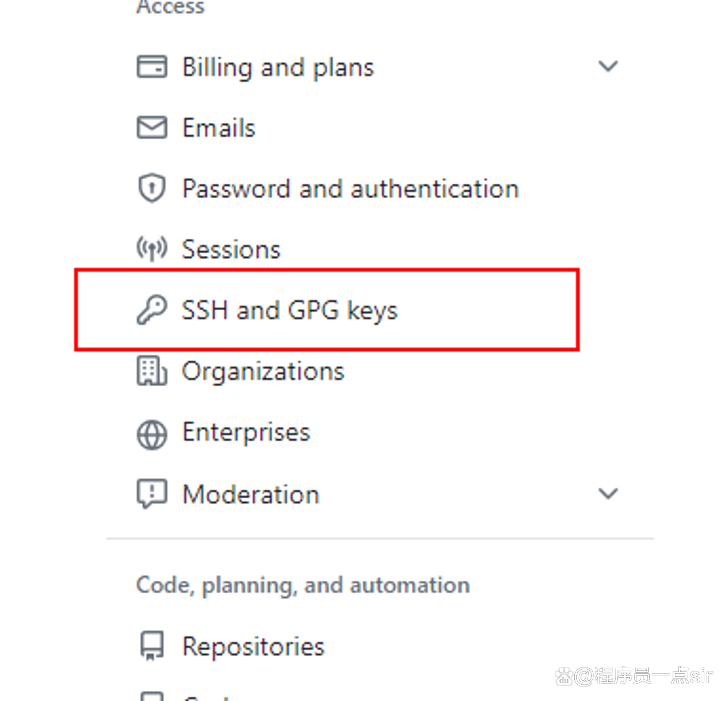Viewport: 728px width, 701px height.
Task: Click the Emails envelope icon
Action: point(152,127)
